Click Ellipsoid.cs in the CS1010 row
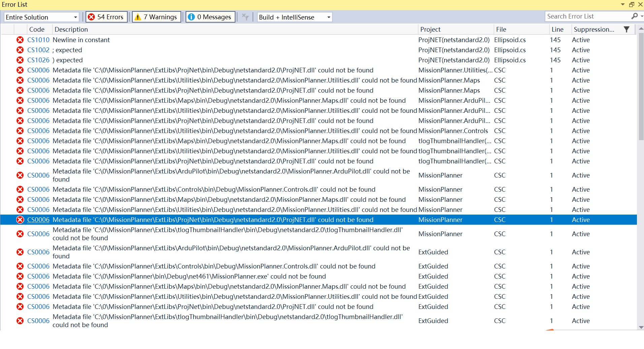The image size is (644, 349). tap(510, 40)
